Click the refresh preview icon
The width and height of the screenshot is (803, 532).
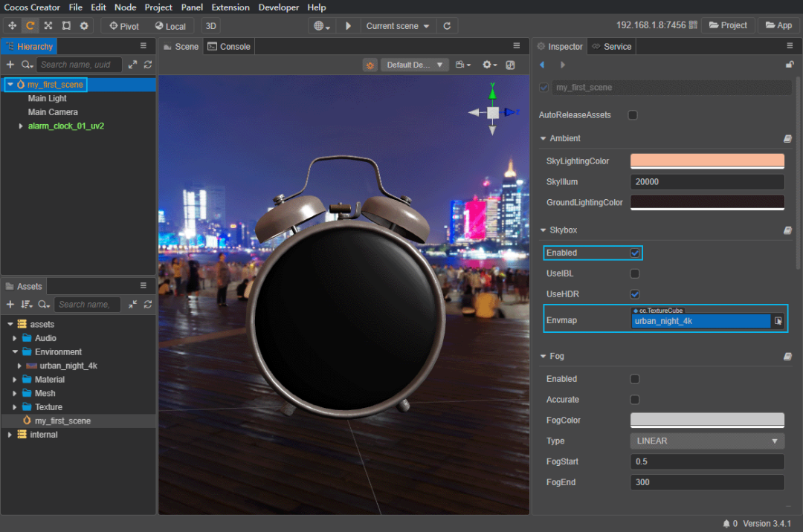coord(447,26)
